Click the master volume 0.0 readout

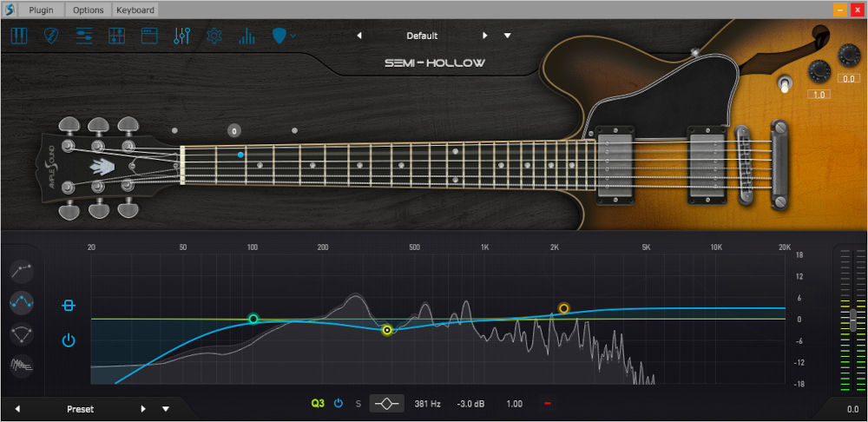(852, 409)
